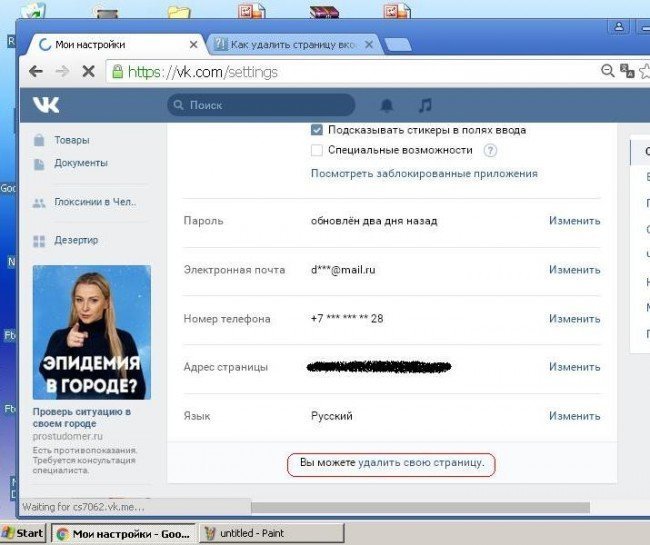Screen dimensions: 650x545
Task: Open Проверь ситуацию в своем городе ad link
Action: (x=82, y=418)
